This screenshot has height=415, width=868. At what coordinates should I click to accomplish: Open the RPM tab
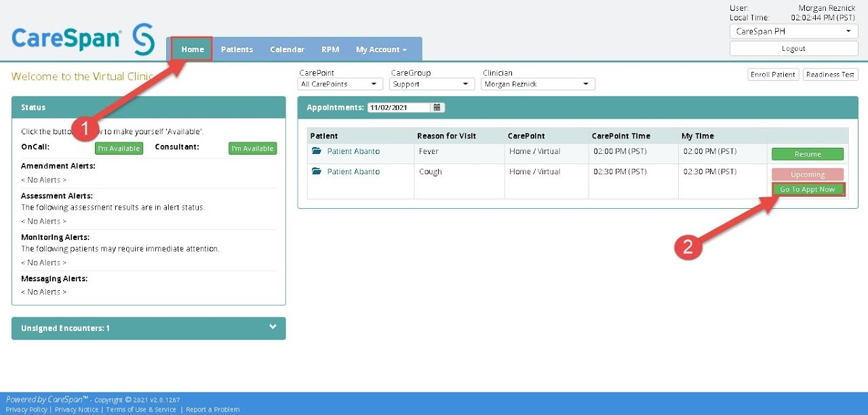pos(330,50)
